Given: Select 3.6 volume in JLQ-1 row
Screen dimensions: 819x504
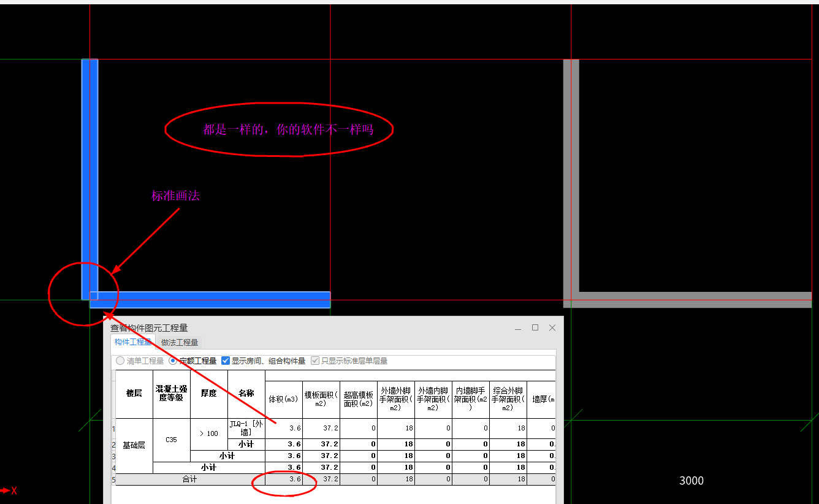Looking at the screenshot, I should [284, 428].
